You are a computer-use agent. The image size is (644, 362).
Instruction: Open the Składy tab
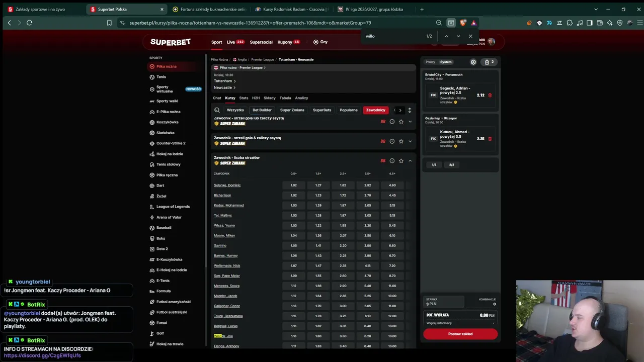click(270, 98)
